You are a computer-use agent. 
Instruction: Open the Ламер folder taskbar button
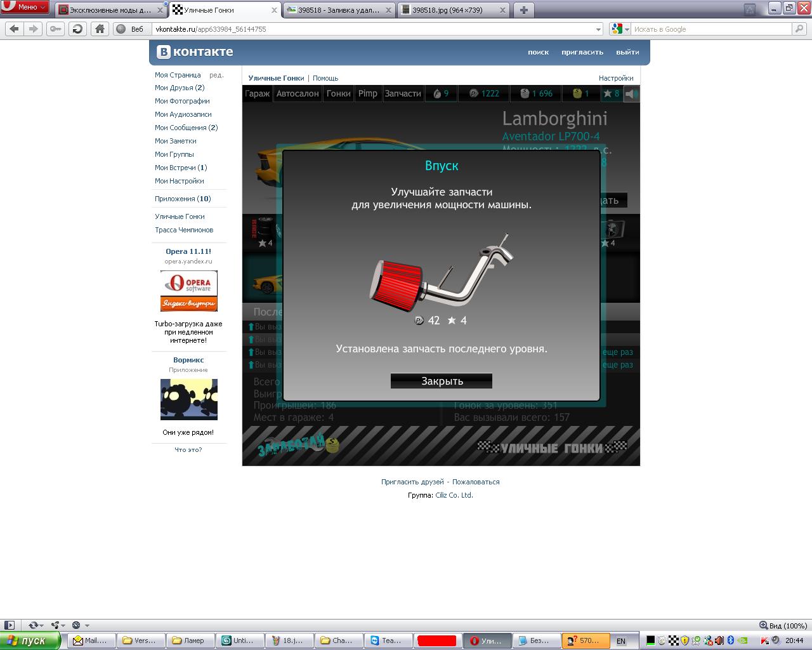coord(190,640)
